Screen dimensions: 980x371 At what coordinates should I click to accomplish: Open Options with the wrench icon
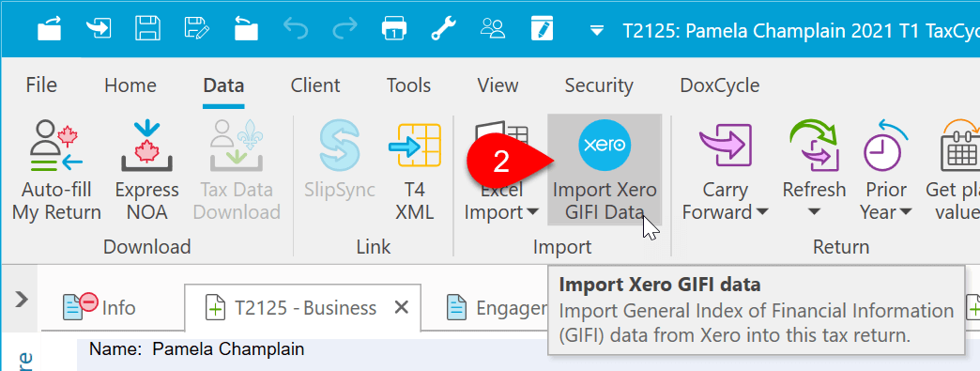tap(443, 28)
